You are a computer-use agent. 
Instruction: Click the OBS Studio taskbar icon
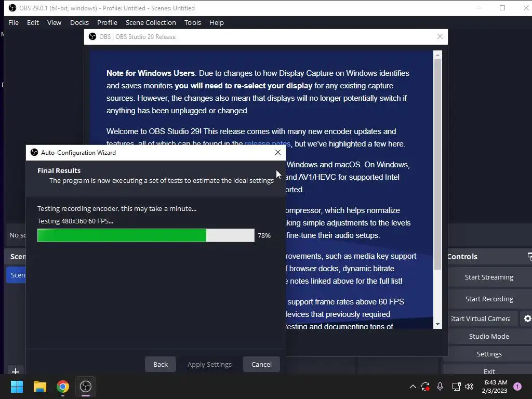point(86,387)
